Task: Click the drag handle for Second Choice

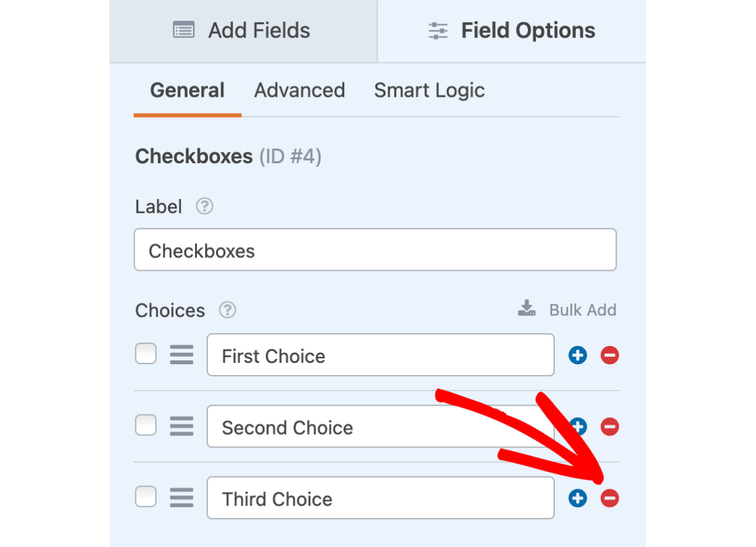Action: click(181, 425)
